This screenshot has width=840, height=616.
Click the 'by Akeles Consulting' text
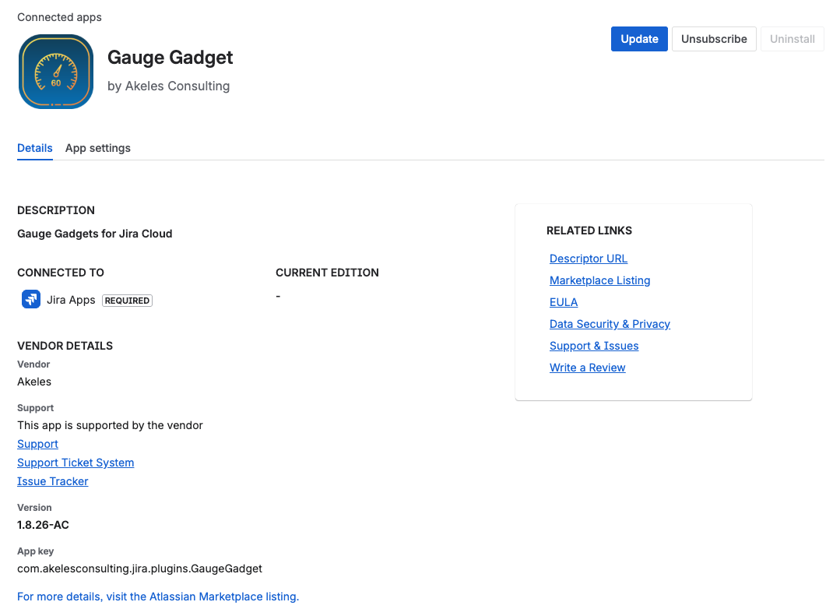[168, 86]
